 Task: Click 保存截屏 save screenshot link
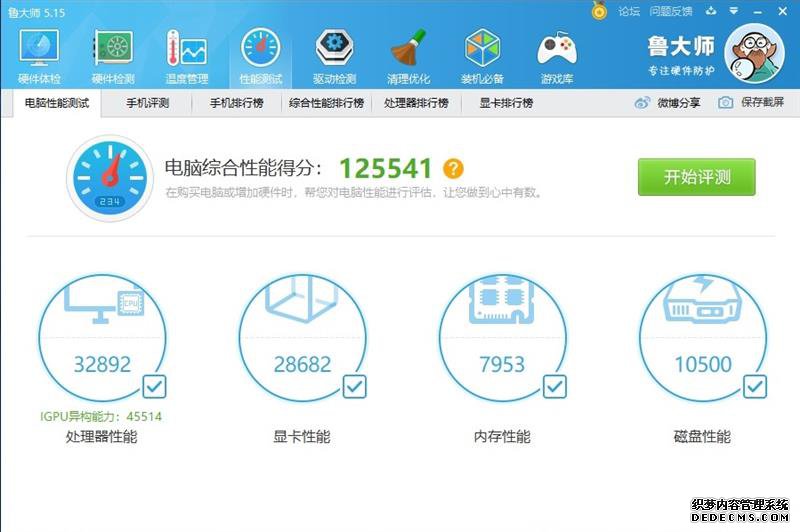(762, 102)
